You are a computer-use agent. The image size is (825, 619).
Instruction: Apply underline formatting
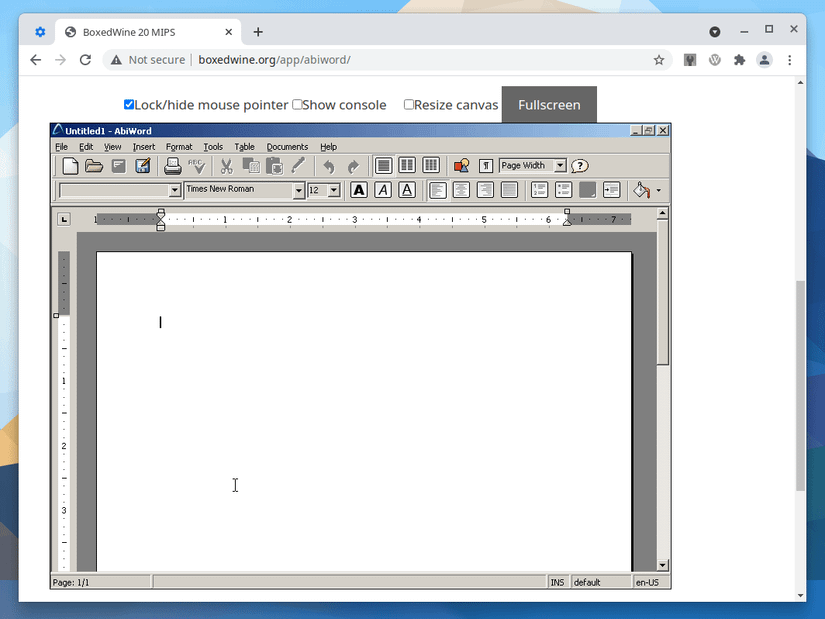(407, 190)
